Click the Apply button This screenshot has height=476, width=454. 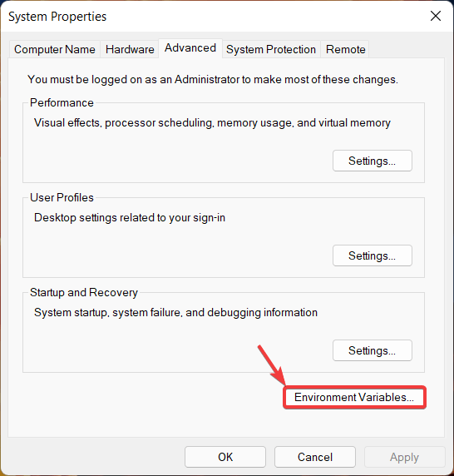pyautogui.click(x=405, y=457)
